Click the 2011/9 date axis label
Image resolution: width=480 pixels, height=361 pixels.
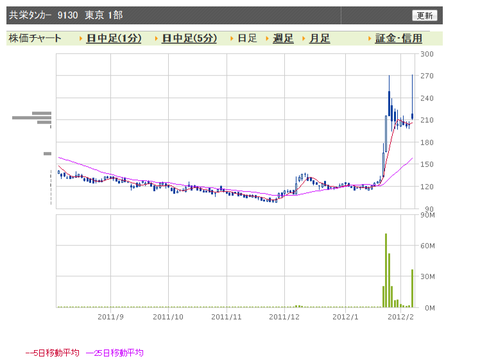coord(110,317)
